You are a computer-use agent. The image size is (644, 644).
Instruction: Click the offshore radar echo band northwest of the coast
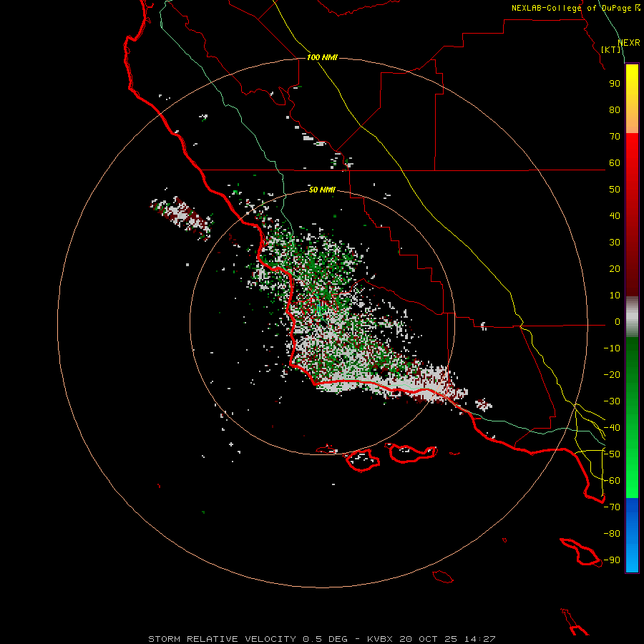click(x=182, y=218)
